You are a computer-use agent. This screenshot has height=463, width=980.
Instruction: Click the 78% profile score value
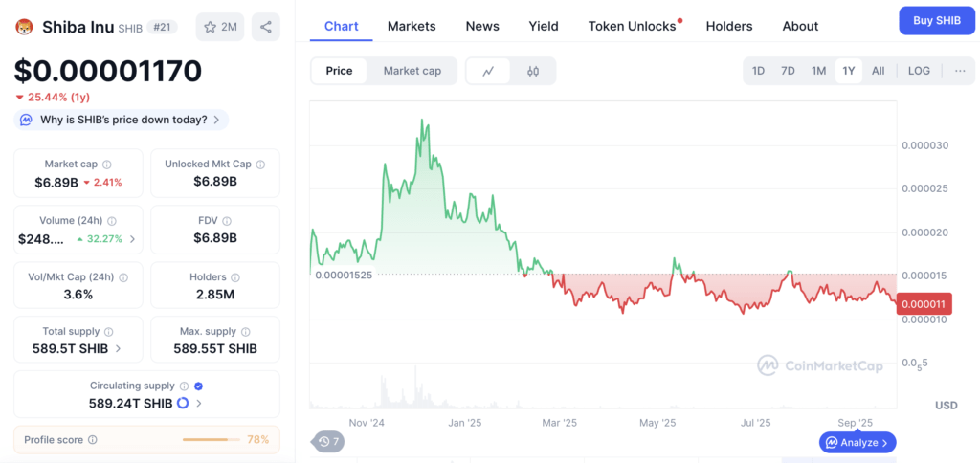tap(258, 440)
